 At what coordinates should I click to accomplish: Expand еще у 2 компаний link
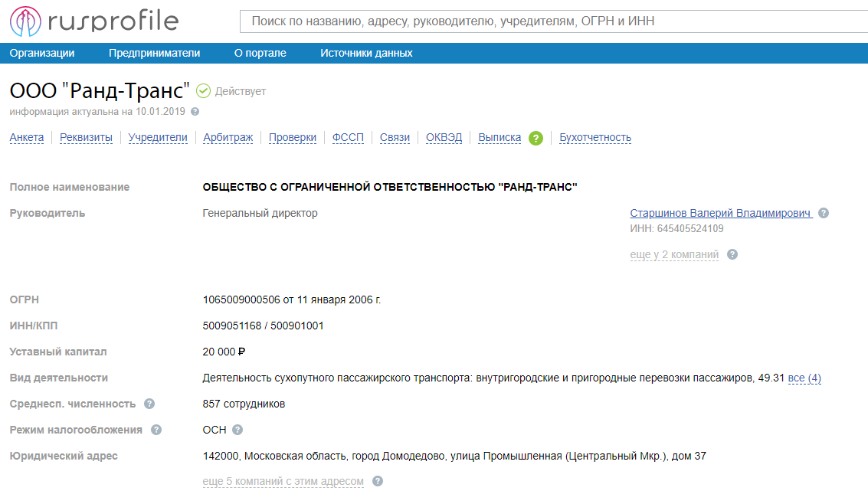[x=674, y=254]
